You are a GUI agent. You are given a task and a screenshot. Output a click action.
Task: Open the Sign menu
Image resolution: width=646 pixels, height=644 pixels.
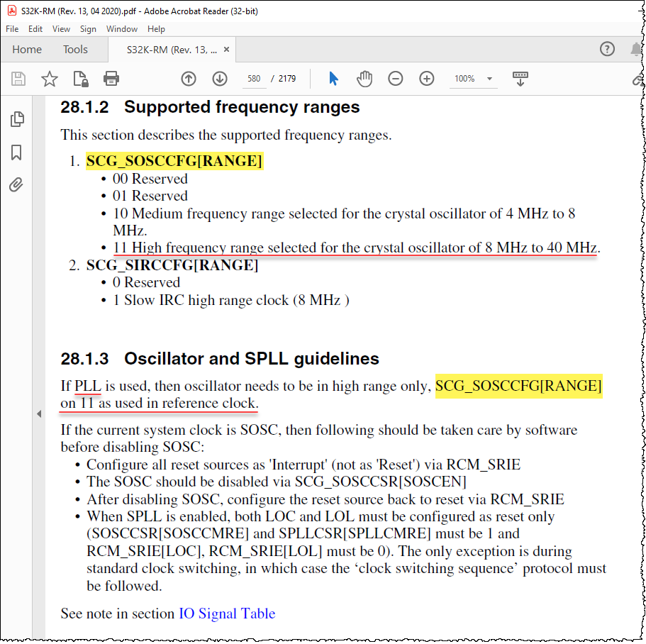coord(88,29)
